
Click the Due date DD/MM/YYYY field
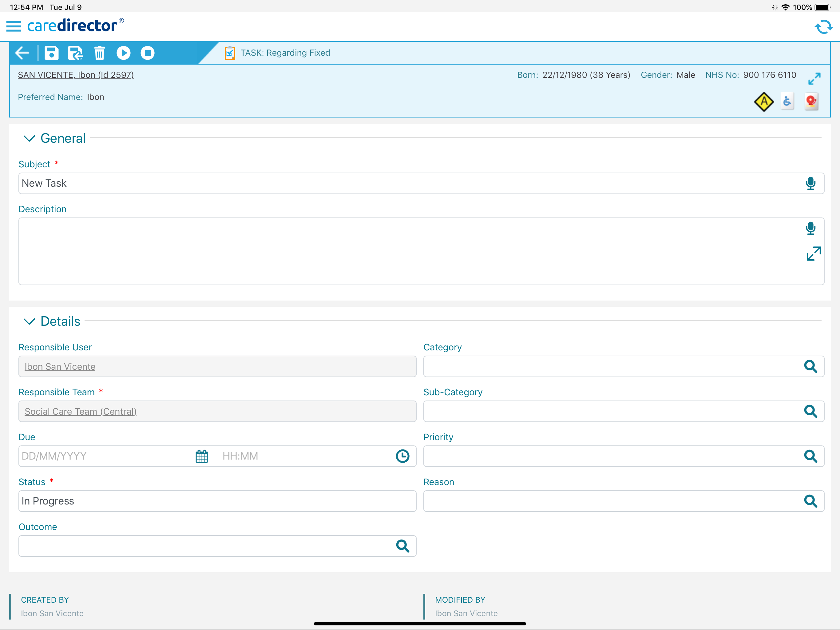tap(106, 456)
